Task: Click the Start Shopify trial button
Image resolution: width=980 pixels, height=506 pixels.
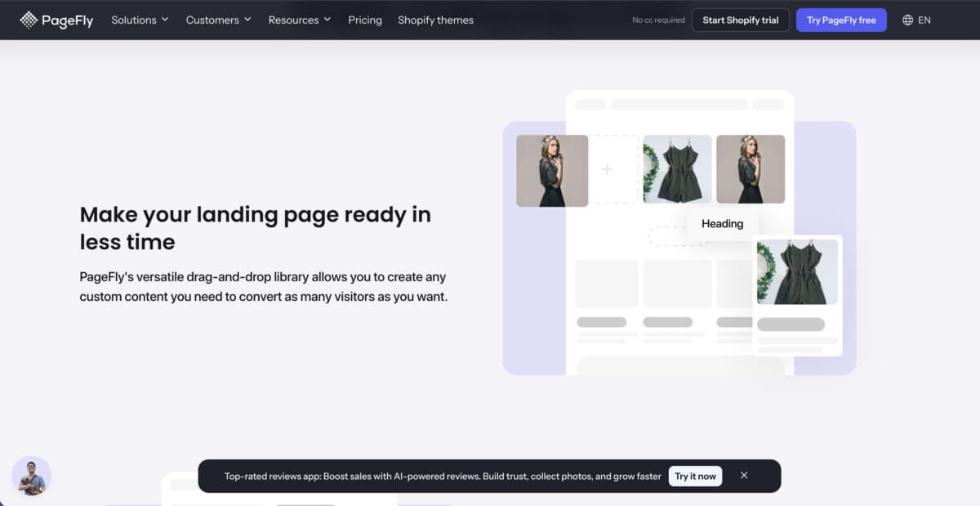Action: pos(740,20)
